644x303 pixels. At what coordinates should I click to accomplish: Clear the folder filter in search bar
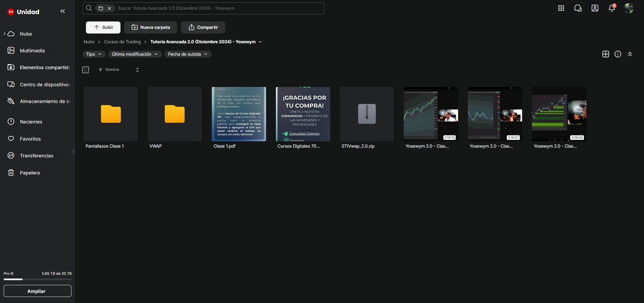click(109, 8)
